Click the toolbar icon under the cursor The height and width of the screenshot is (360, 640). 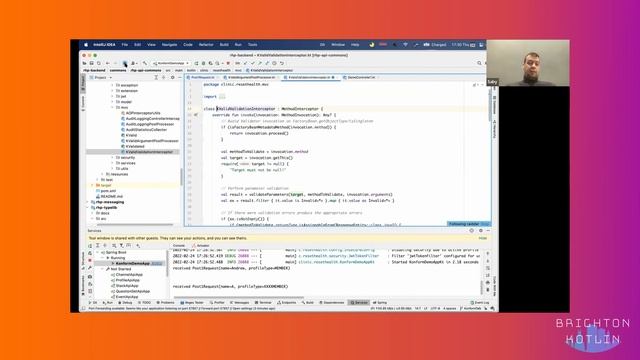point(125,63)
